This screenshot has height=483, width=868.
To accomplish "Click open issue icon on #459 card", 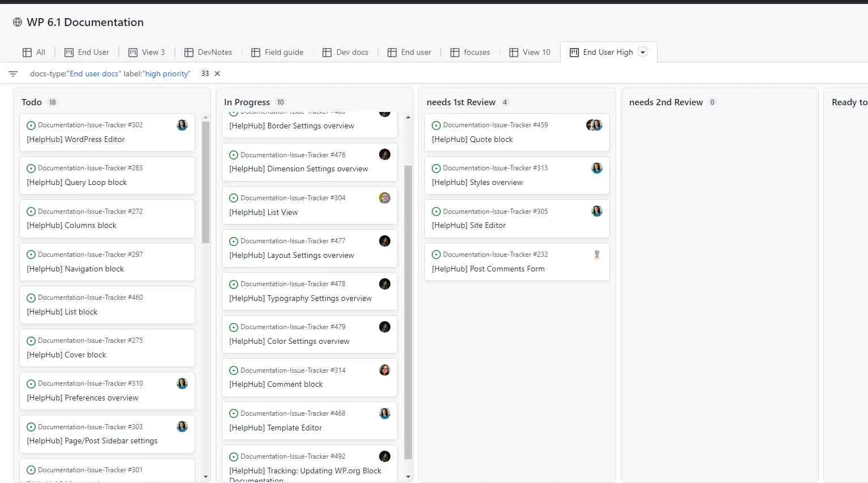I will (x=436, y=126).
